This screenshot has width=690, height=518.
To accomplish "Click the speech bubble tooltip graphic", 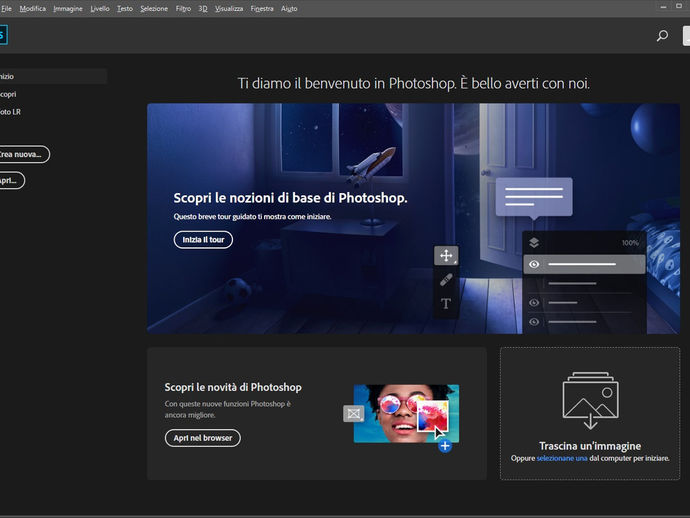I will point(534,198).
